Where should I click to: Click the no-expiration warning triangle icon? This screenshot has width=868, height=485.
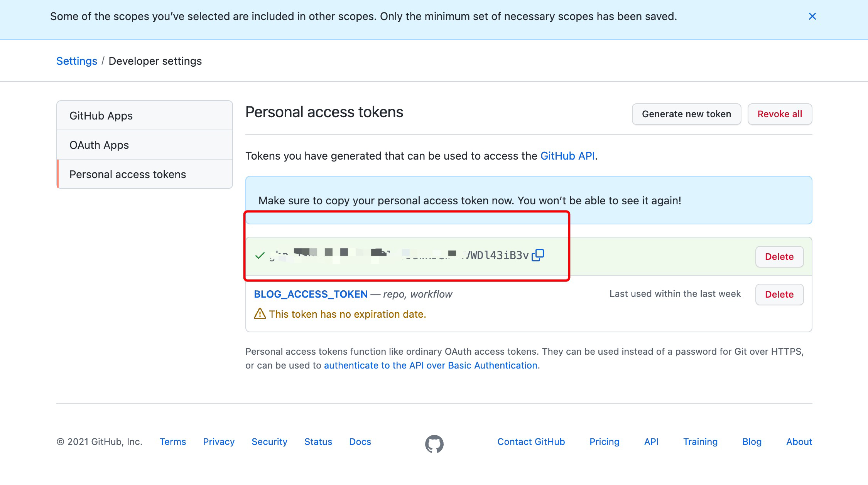point(260,314)
